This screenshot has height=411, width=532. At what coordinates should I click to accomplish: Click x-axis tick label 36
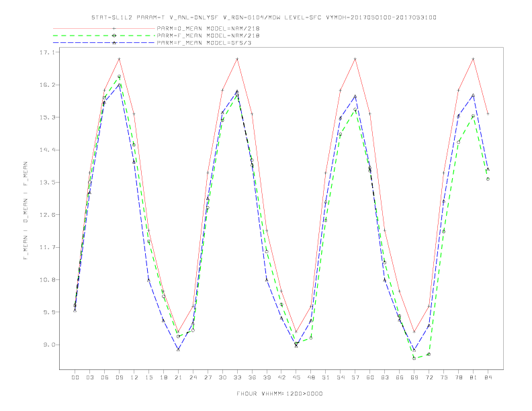(x=252, y=377)
